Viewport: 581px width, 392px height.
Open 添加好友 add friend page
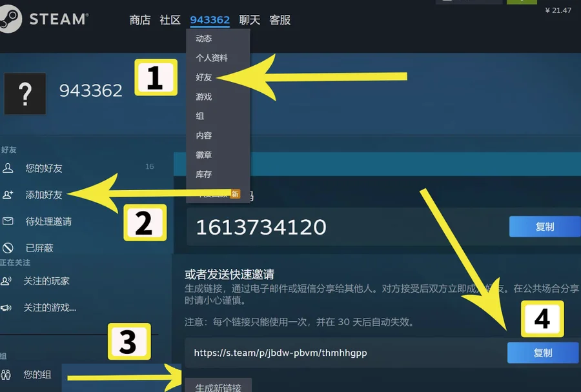pos(44,195)
